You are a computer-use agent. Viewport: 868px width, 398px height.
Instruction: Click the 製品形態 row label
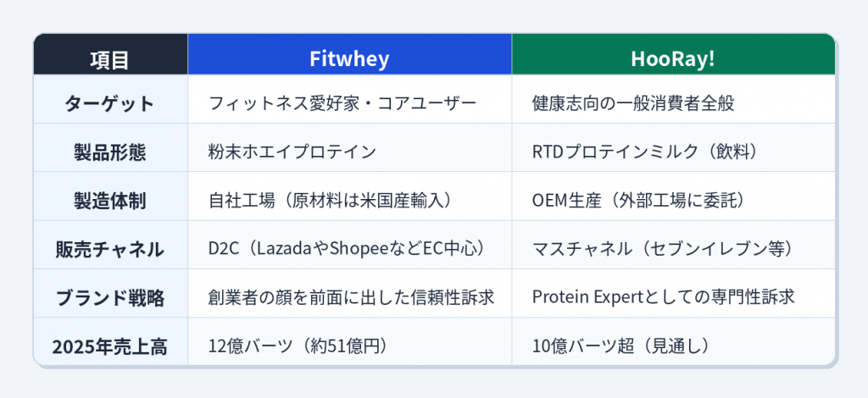click(110, 152)
